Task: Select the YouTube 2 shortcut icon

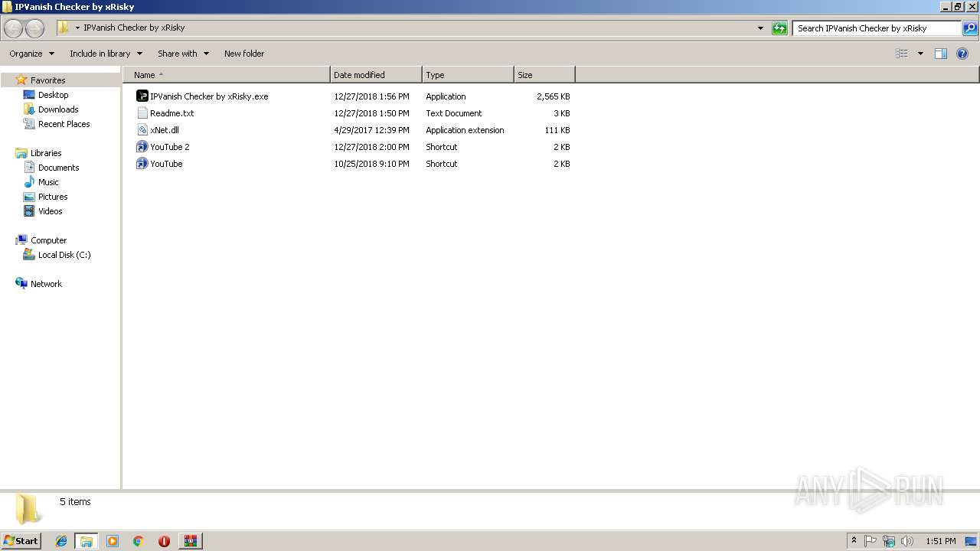Action: 142,147
